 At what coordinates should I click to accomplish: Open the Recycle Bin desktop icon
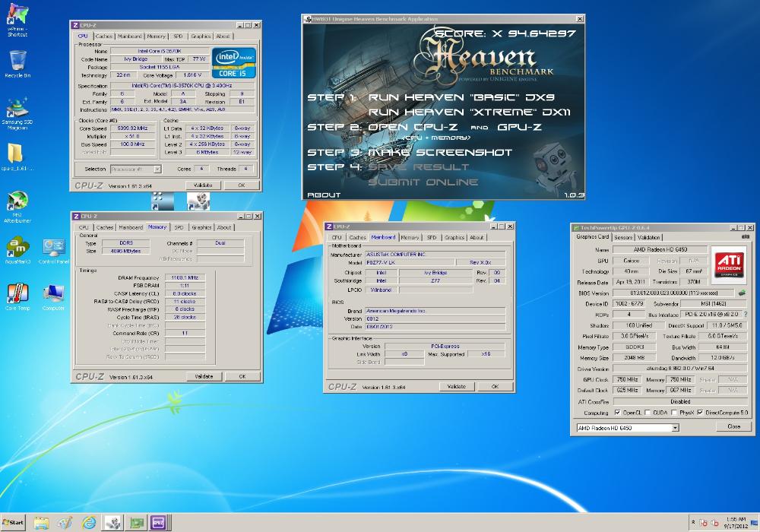17,64
